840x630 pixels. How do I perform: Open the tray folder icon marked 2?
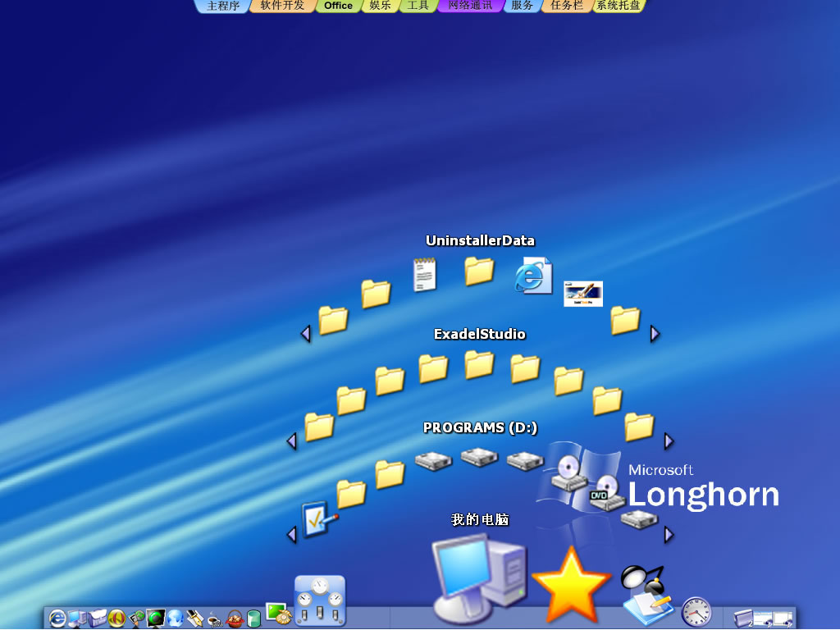[x=743, y=619]
